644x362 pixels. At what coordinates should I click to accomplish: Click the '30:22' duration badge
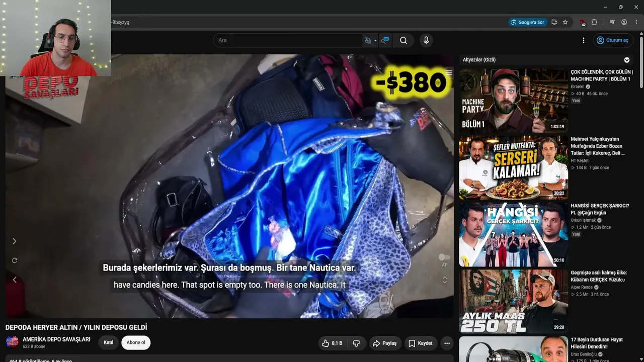559,194
